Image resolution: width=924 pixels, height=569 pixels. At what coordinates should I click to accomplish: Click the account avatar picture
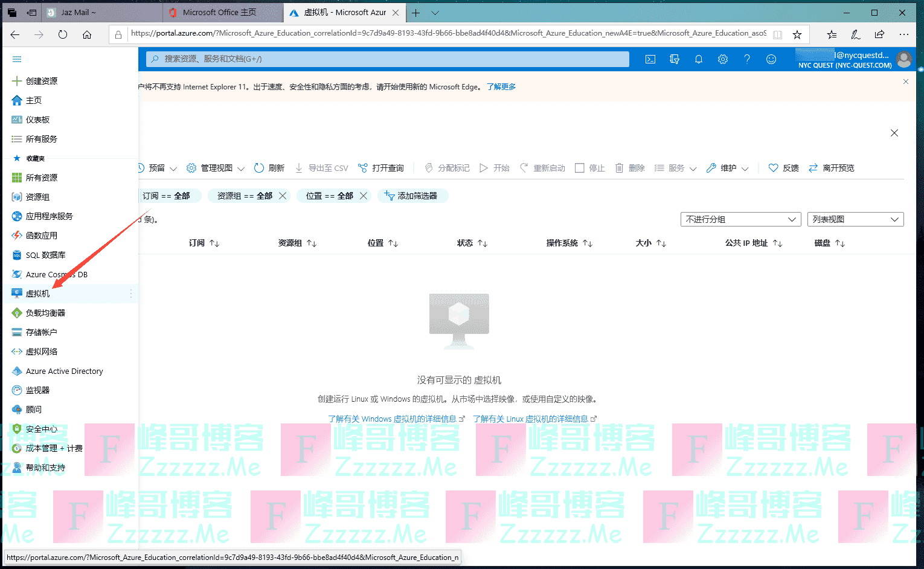click(x=904, y=59)
